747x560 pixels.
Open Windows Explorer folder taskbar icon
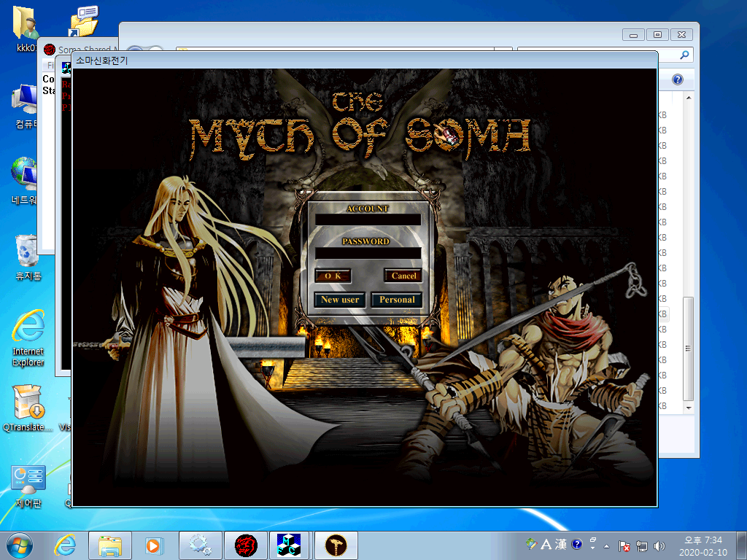click(x=110, y=545)
